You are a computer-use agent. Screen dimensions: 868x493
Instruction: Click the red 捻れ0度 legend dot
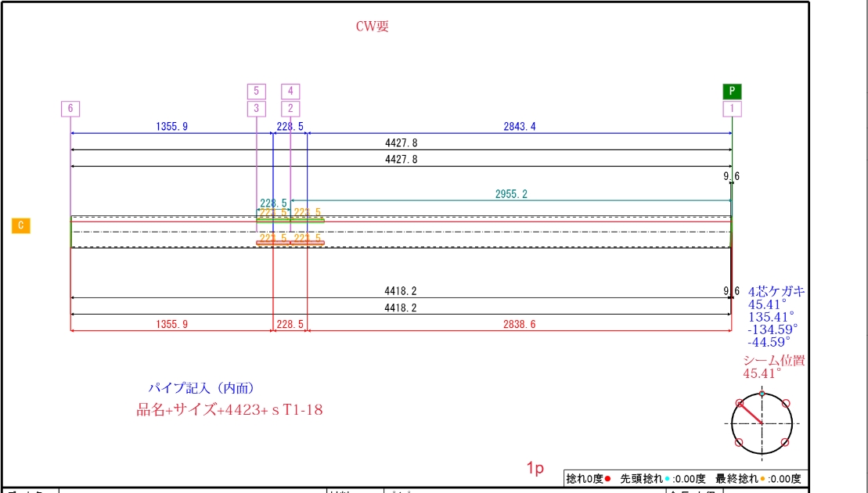coord(608,479)
